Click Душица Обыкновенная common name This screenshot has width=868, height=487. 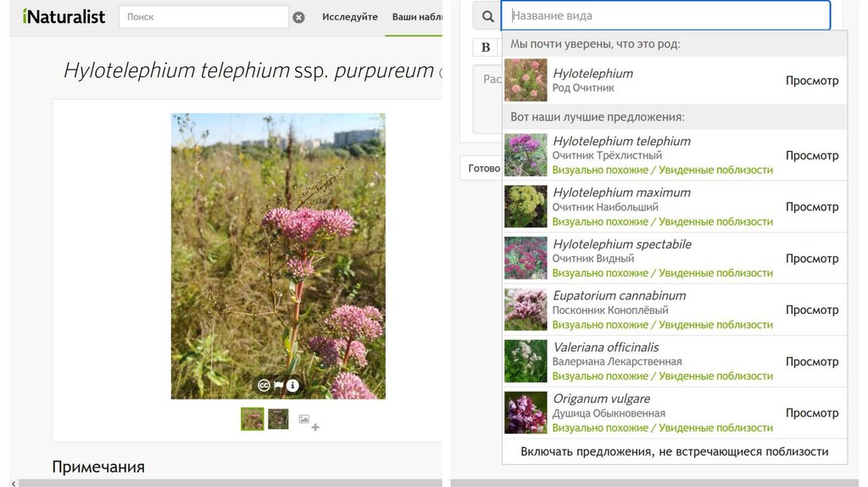pos(609,413)
